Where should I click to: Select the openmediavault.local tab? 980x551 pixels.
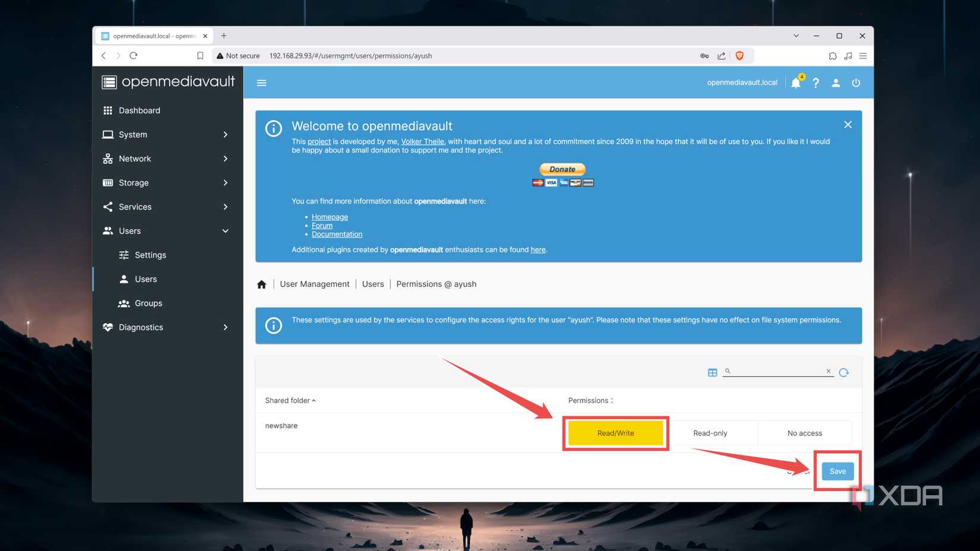coord(154,36)
